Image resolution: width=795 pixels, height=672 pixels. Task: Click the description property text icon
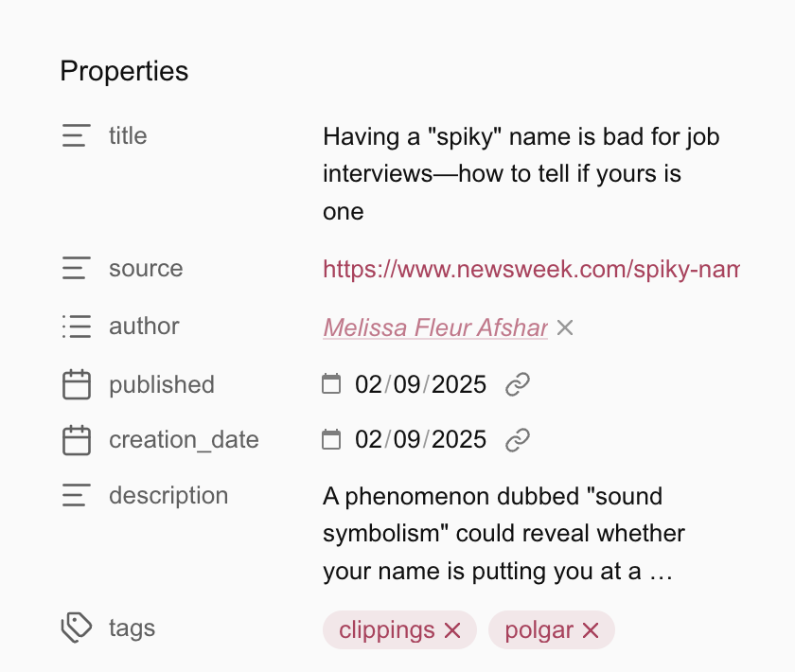pos(77,496)
